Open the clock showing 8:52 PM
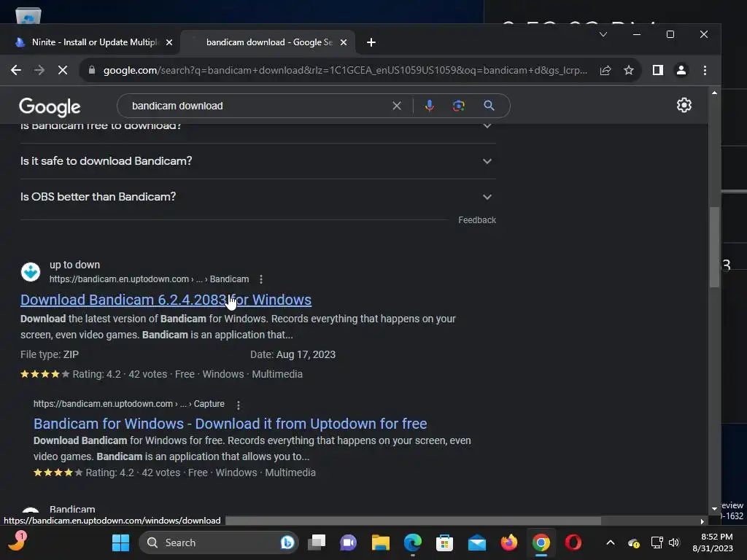Image resolution: width=747 pixels, height=560 pixels. [713, 542]
